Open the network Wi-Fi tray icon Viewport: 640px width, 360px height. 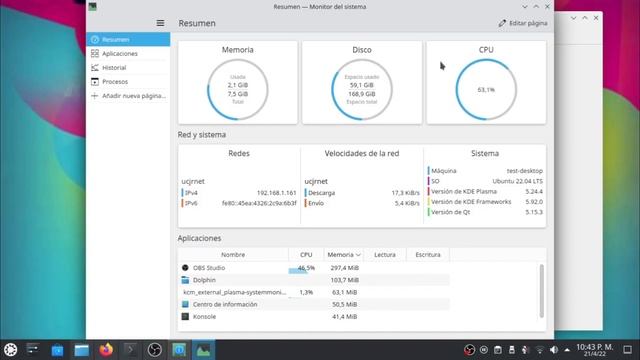click(540, 350)
